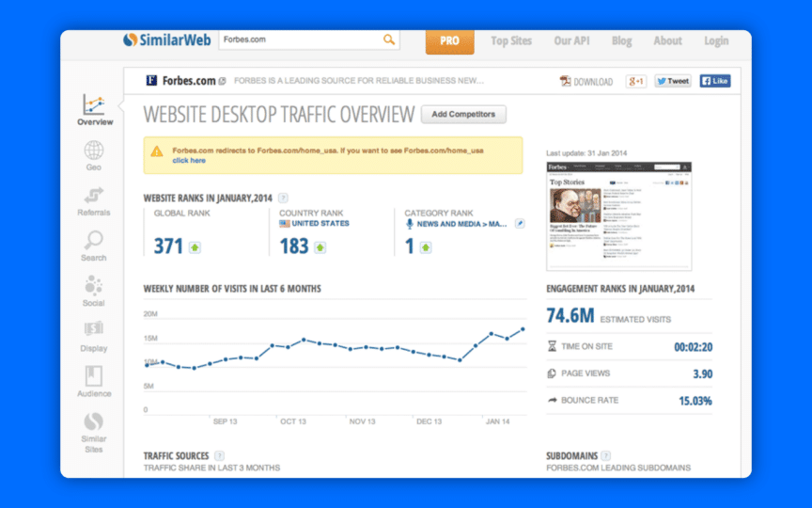Click Login in the navigation
This screenshot has height=508, width=812.
pos(716,41)
